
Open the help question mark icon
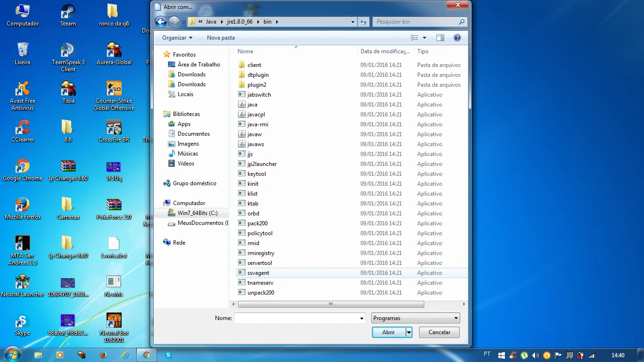(457, 38)
